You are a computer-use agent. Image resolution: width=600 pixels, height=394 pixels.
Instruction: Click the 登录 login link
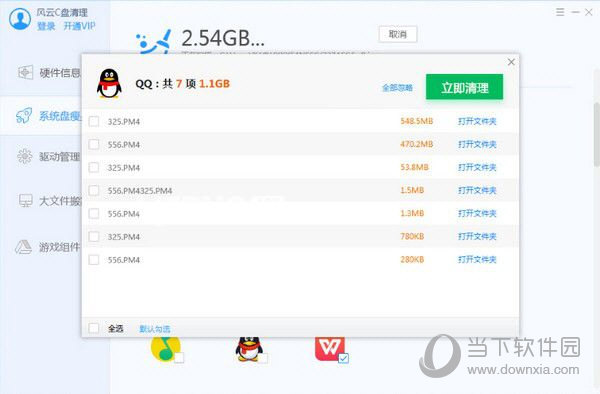click(46, 26)
